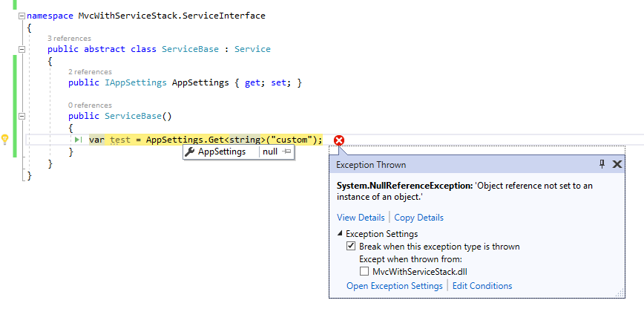644x332 pixels.
Task: Click the Service base class name
Action: click(x=252, y=49)
